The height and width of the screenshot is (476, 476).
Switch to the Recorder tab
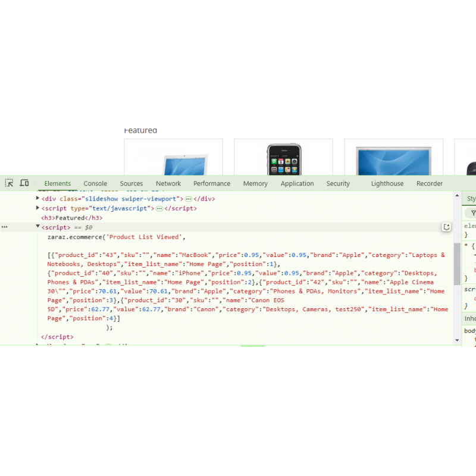click(x=429, y=183)
